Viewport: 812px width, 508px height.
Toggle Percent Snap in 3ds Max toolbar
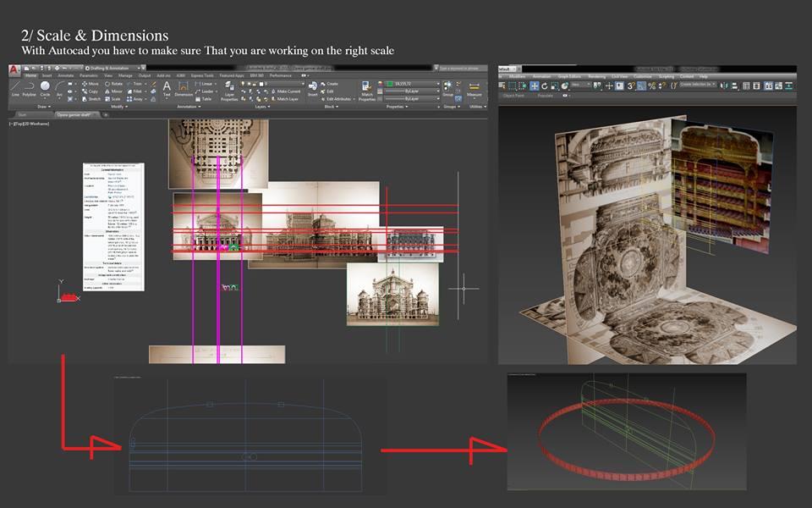point(651,86)
